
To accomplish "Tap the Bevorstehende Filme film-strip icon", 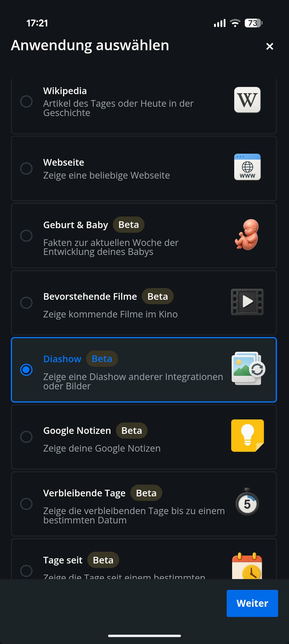I will (247, 302).
